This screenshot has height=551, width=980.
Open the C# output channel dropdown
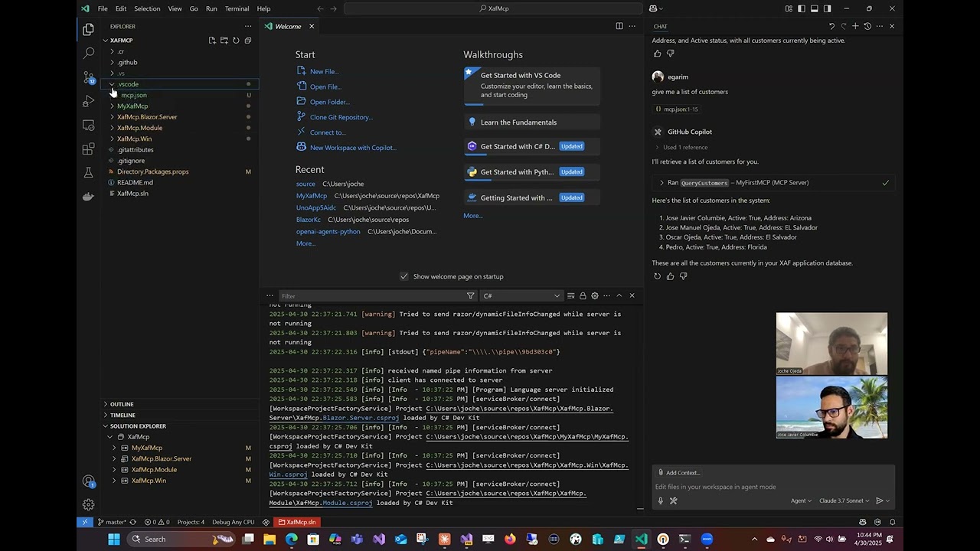coord(521,295)
